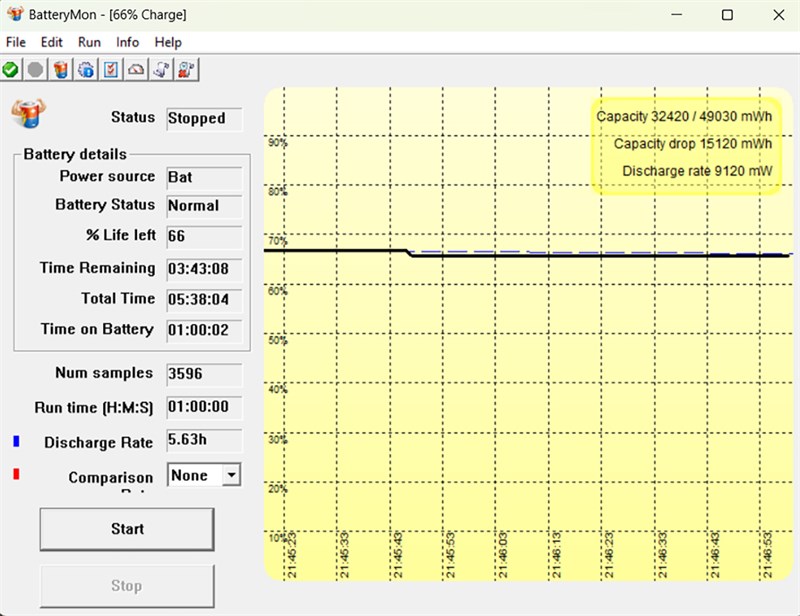Open the Help menu
This screenshot has width=800, height=616.
(x=168, y=42)
